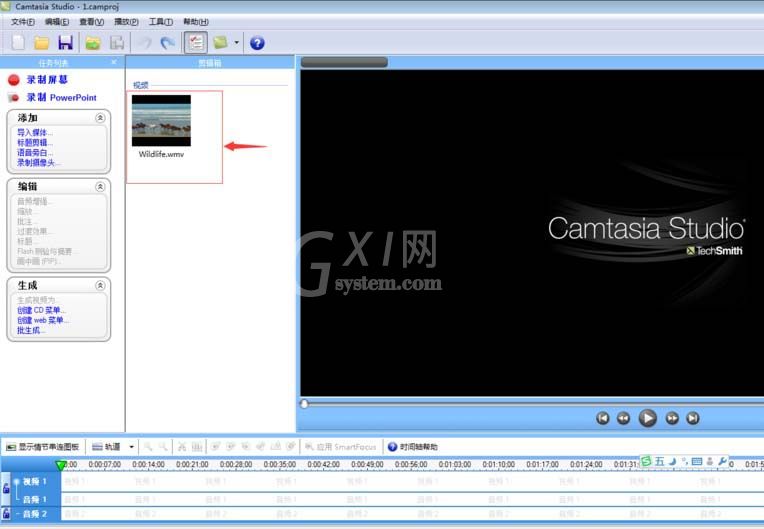
Task: Click the IME soft keyboard icon
Action: [697, 461]
